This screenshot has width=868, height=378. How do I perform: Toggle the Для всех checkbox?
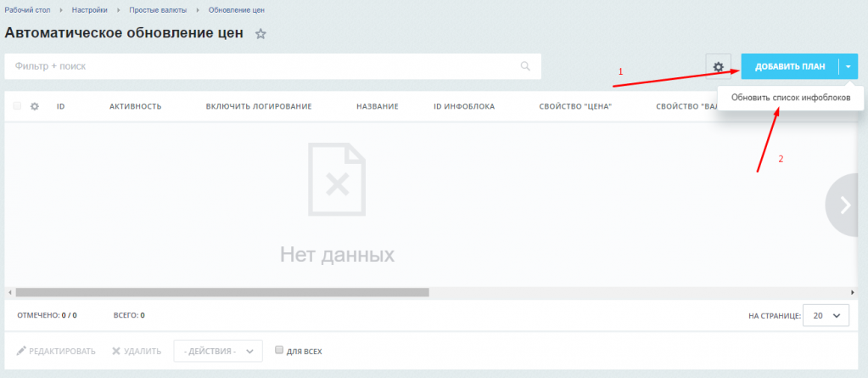(279, 350)
